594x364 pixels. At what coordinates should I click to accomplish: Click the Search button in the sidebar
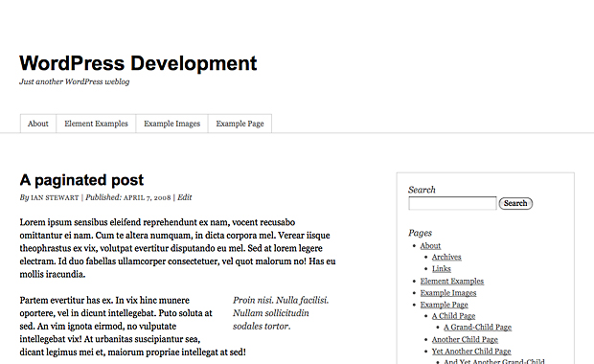[x=515, y=203]
